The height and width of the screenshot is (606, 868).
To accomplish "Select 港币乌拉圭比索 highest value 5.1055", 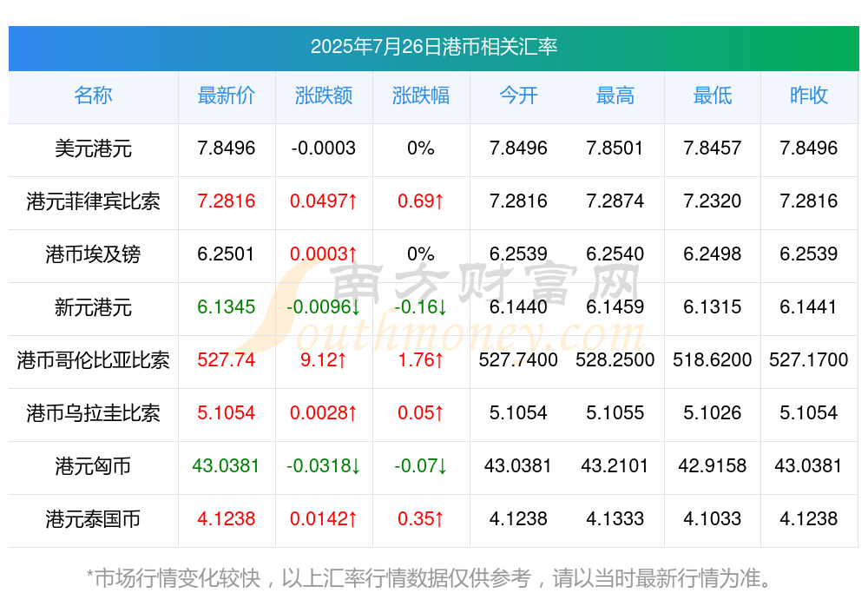I will click(615, 413).
